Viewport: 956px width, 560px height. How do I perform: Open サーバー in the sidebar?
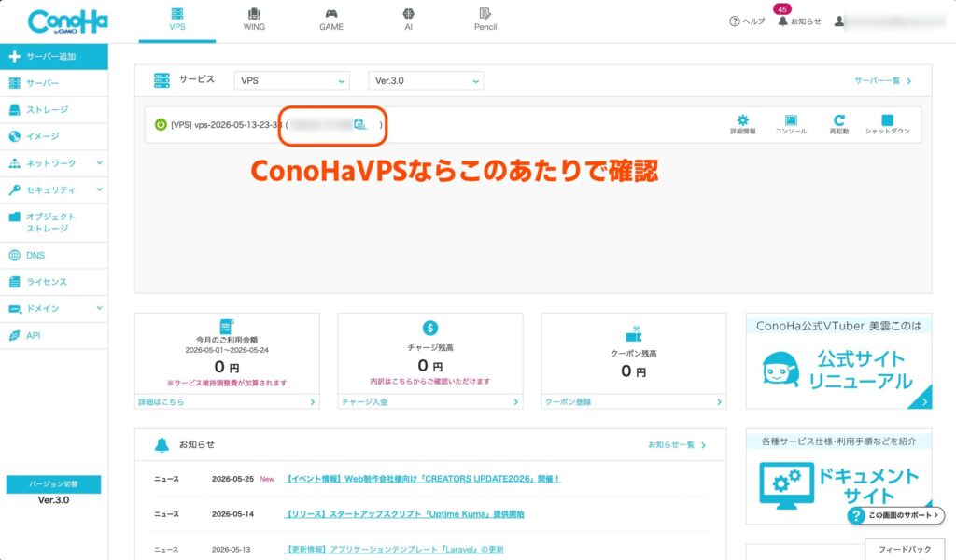click(53, 83)
